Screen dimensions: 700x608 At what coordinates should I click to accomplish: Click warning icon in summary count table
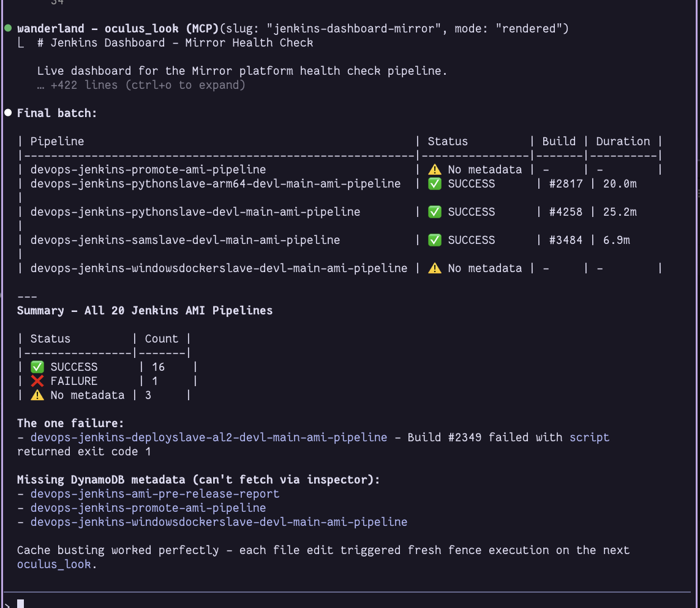click(x=37, y=395)
